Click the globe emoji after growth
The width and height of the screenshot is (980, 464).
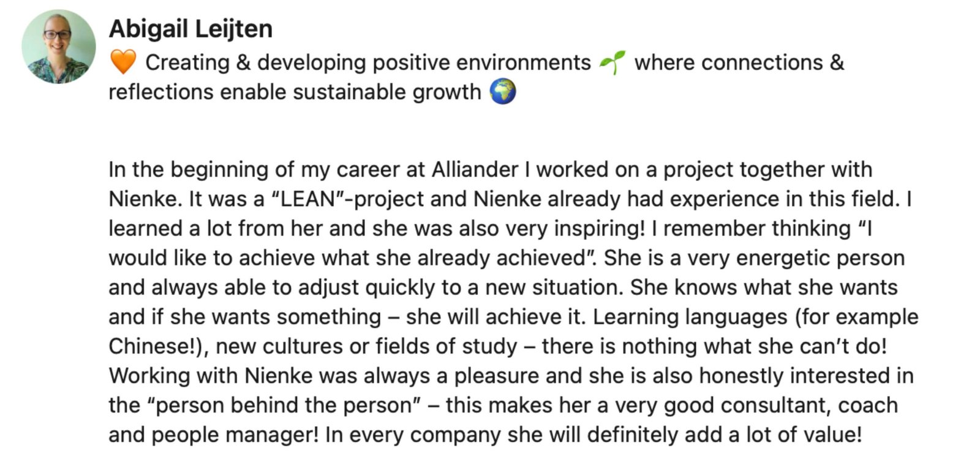coord(503,92)
